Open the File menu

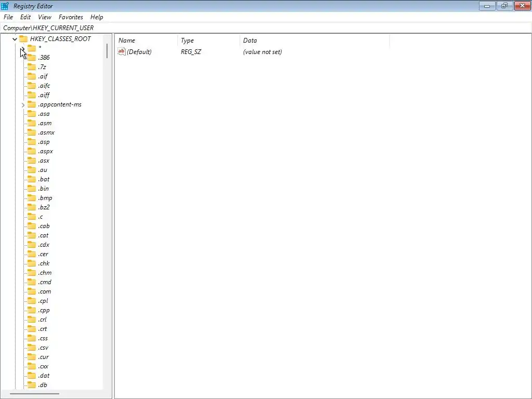point(8,17)
